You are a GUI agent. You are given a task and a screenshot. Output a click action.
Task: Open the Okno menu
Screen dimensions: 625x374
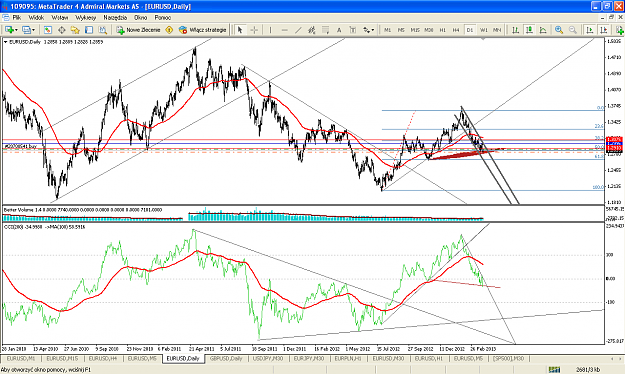click(x=141, y=18)
